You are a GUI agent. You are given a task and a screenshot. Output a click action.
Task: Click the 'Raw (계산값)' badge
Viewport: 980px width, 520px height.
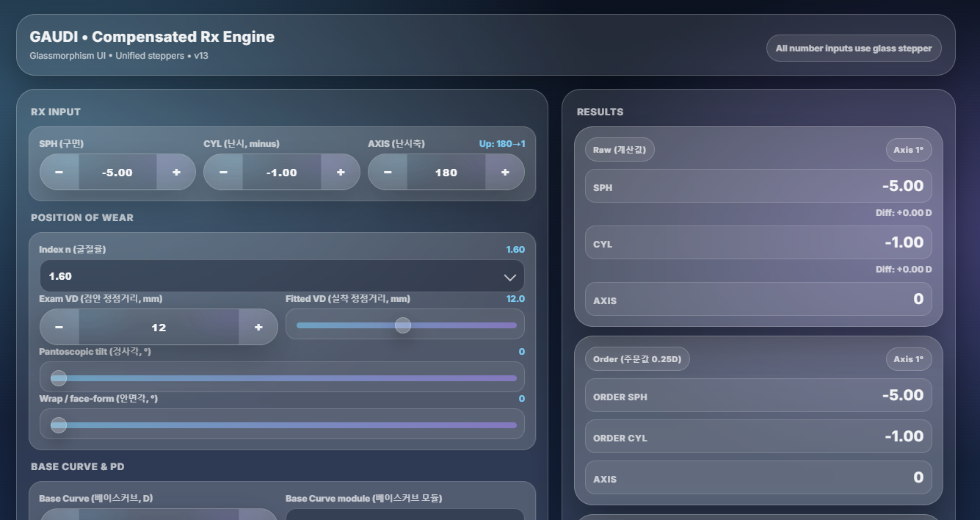(620, 150)
